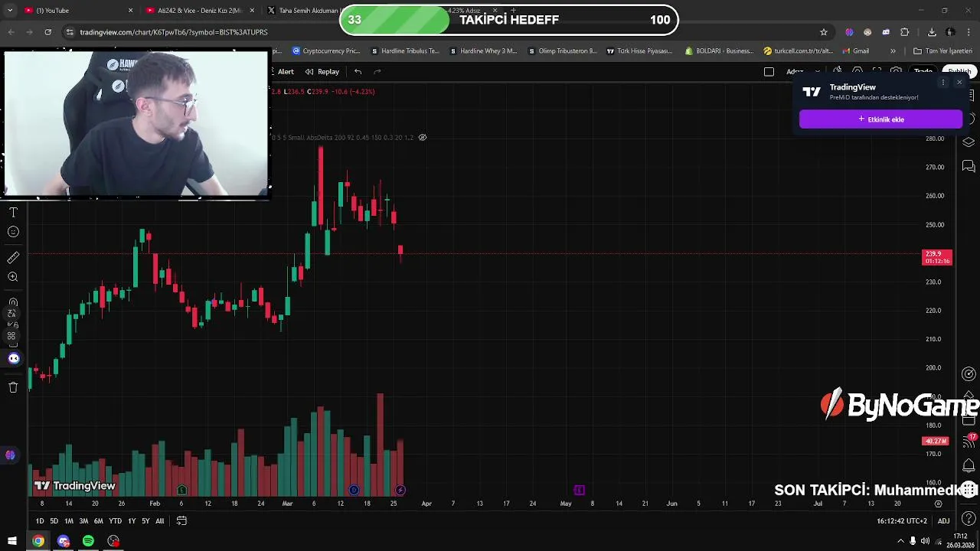Open the browser Downloads icon
The width and height of the screenshot is (980, 551).
pyautogui.click(x=932, y=32)
